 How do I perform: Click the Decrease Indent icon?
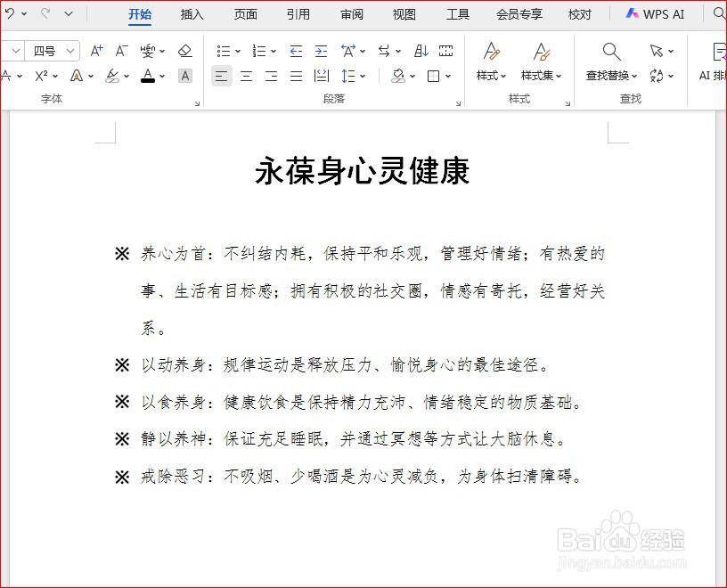(x=295, y=51)
